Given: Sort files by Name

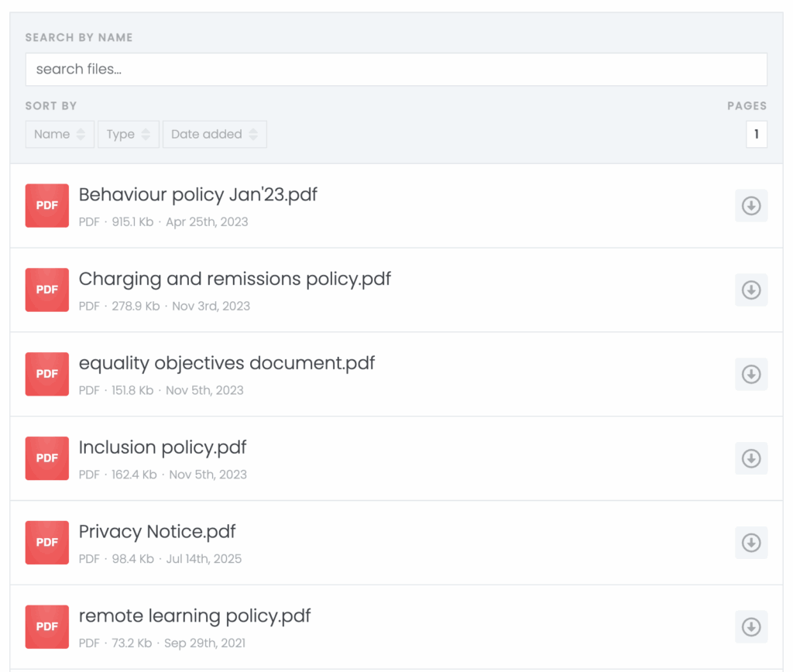Looking at the screenshot, I should (x=60, y=134).
